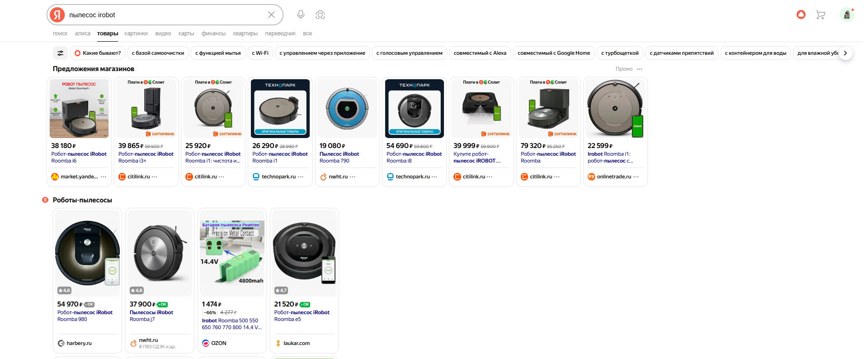Viewport: 868px width, 359px height.
Task: Toggle filter с датчиками препятствий
Action: click(x=682, y=53)
